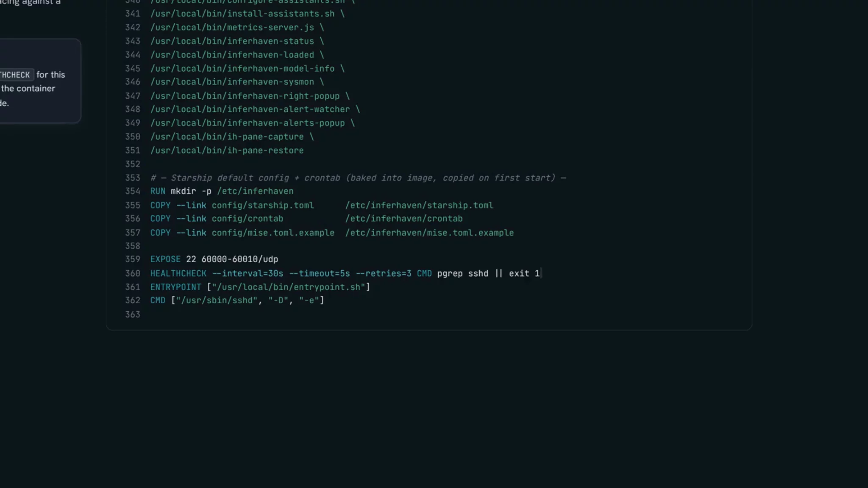Click line number 360
This screenshot has width=868, height=488.
[x=133, y=274]
